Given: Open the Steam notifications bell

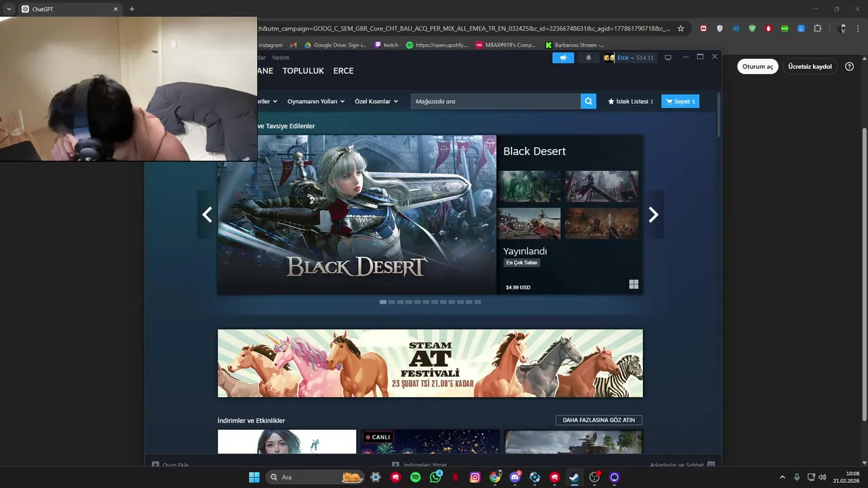Looking at the screenshot, I should tap(588, 58).
